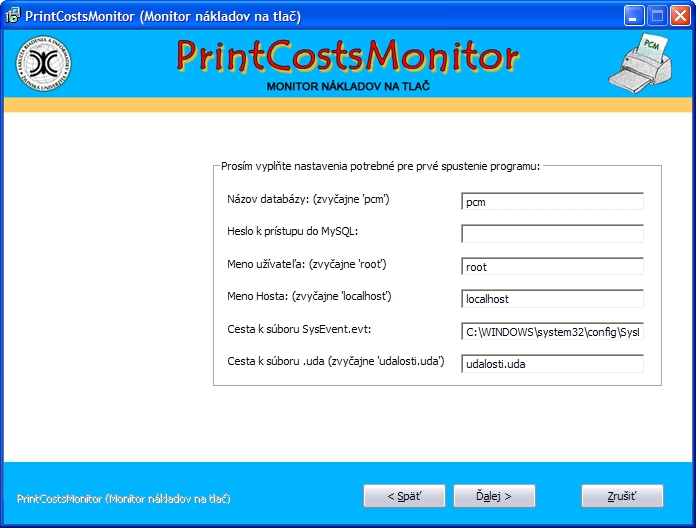Click the footer text 'PrintCostsMonitor (Monitor nákladov na tlač)'
The width and height of the screenshot is (696, 528).
coord(125,497)
